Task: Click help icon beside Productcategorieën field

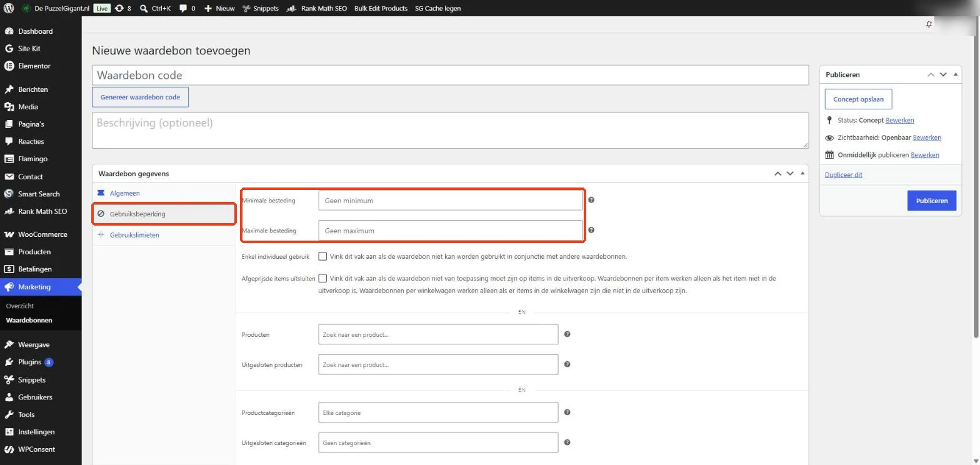Action: 567,412
